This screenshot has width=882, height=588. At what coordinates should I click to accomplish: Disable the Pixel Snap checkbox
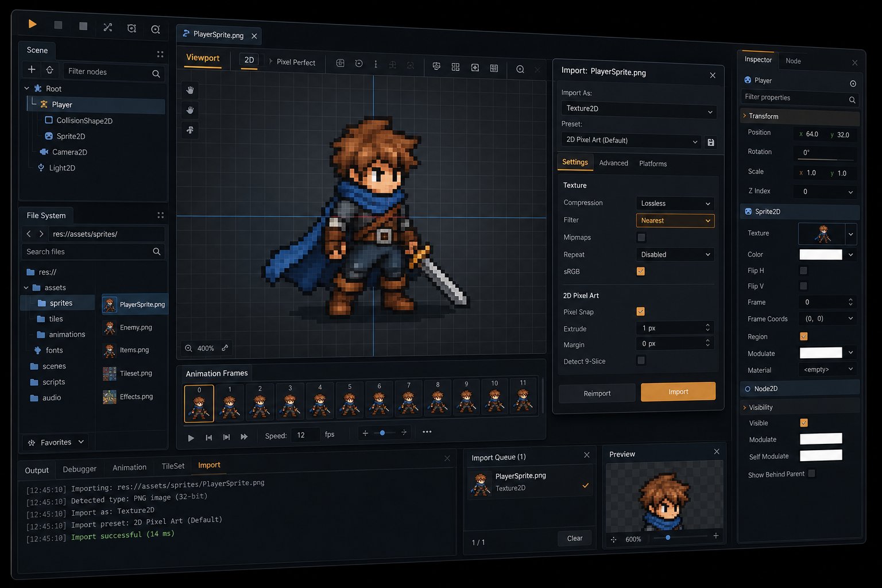(x=641, y=311)
